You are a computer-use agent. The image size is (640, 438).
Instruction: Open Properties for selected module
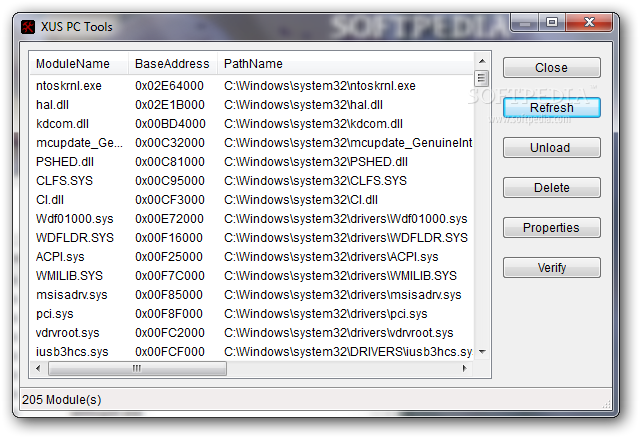coord(551,228)
